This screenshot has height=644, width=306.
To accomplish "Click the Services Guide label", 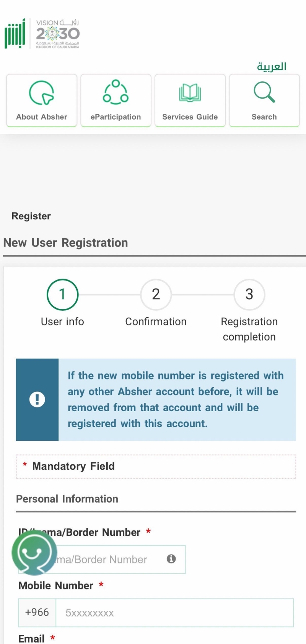I will 190,117.
